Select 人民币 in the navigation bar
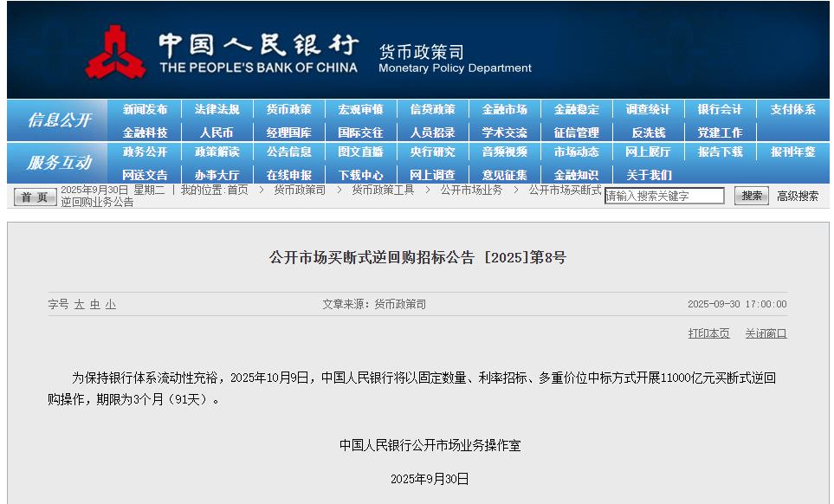This screenshot has height=504, width=834. click(217, 130)
